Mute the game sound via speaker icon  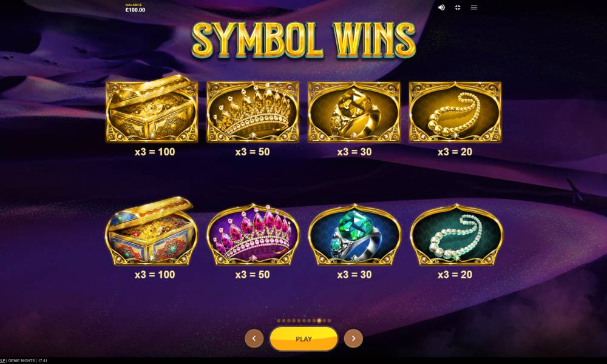coord(441,7)
